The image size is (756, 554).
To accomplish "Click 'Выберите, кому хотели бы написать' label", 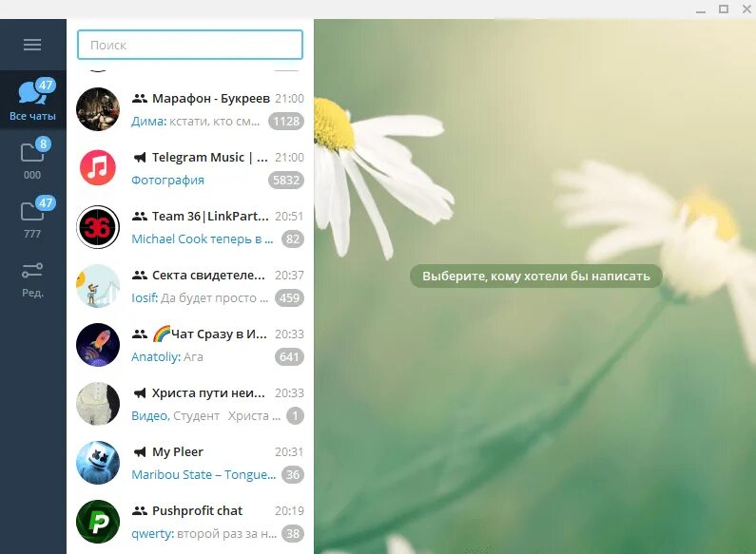I will (x=536, y=276).
